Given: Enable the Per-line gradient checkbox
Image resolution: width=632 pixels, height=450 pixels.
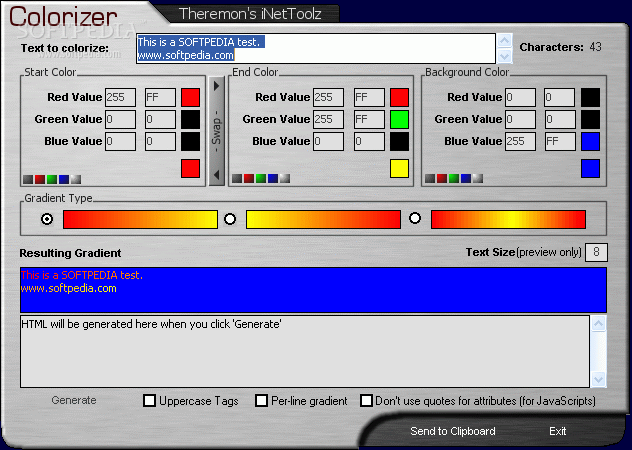Looking at the screenshot, I should coord(262,401).
